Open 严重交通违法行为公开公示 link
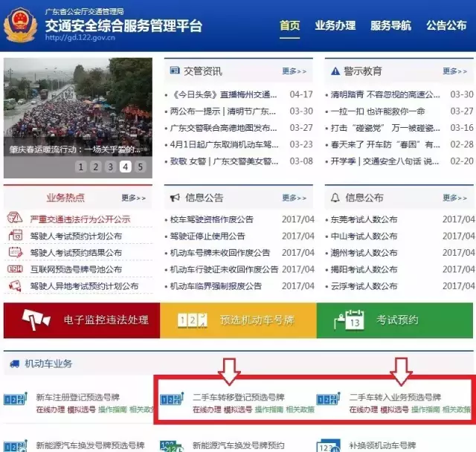The image size is (476, 452). click(80, 219)
